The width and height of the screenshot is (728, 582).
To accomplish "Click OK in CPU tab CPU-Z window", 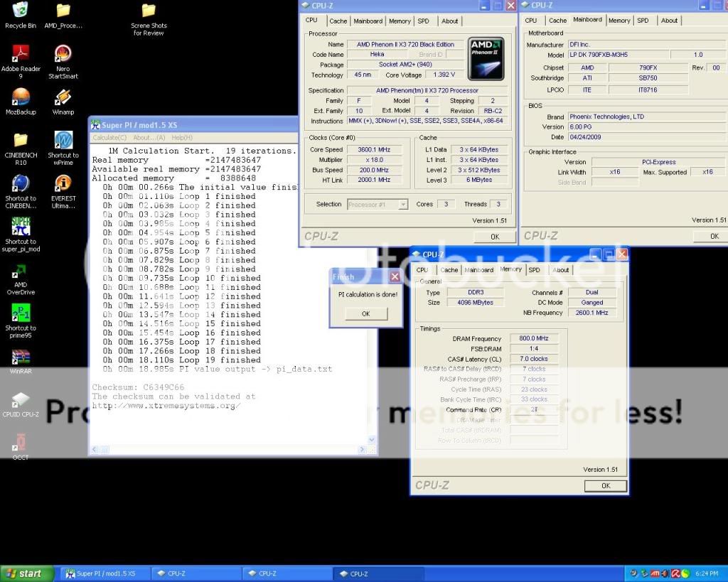I will click(495, 237).
